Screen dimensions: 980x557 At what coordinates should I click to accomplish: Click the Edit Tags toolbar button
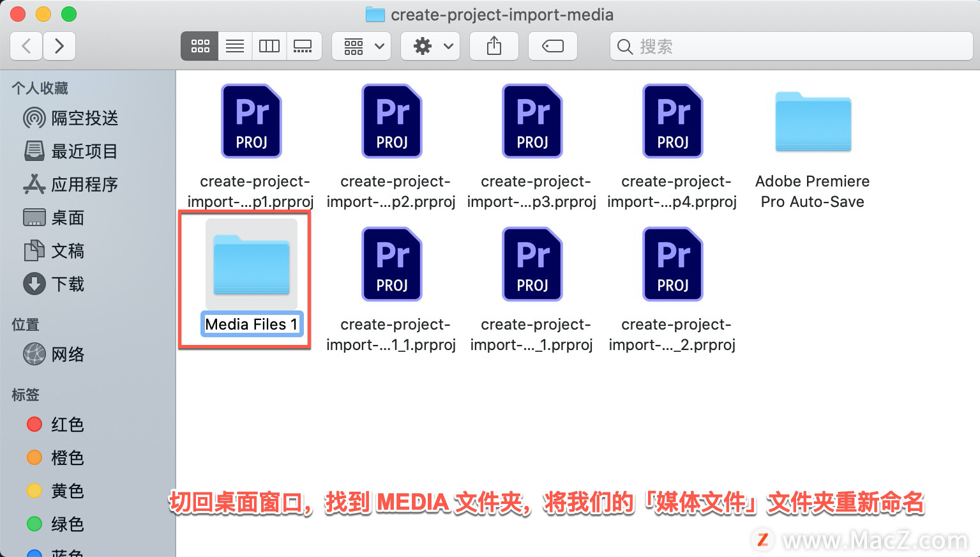(553, 46)
